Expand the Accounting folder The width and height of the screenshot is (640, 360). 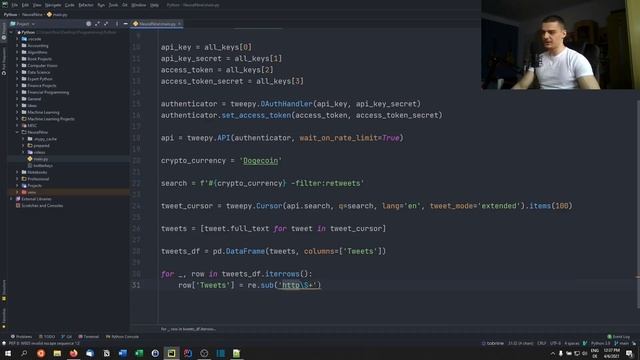coord(18,46)
